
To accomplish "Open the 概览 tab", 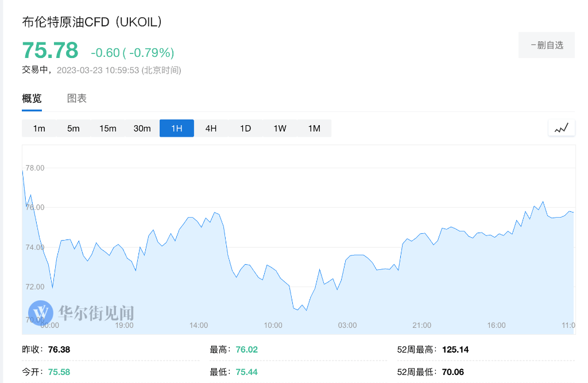I will coord(32,99).
